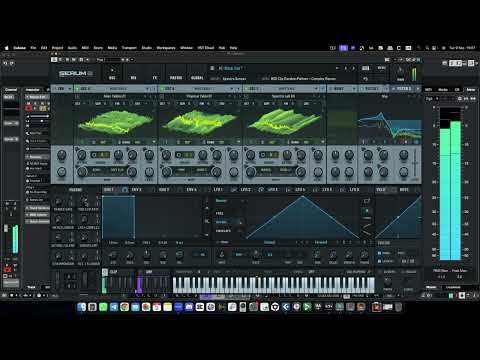Click the OSC A wavetable 3D display

pos(116,122)
